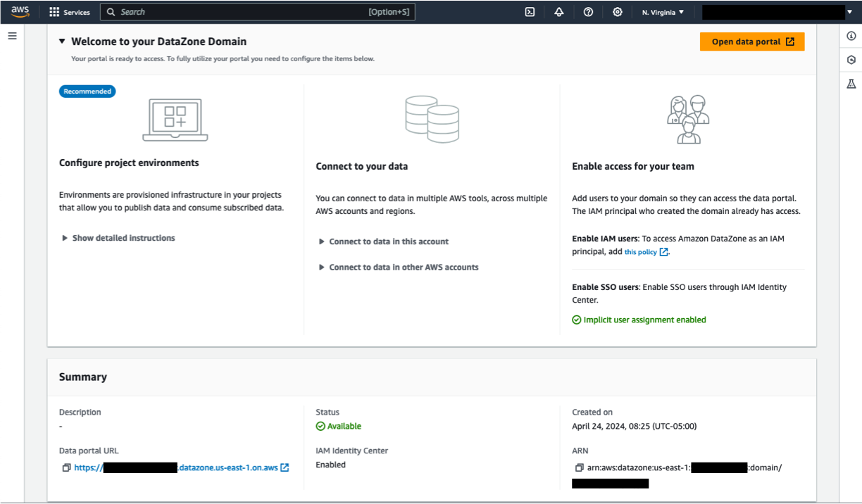Click the laptop environments illustration
Screen dimensions: 862x504
pyautogui.click(x=175, y=120)
